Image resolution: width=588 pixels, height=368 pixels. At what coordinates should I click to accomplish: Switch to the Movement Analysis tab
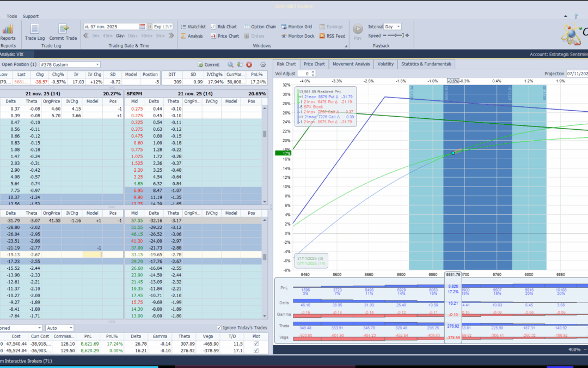tap(351, 64)
